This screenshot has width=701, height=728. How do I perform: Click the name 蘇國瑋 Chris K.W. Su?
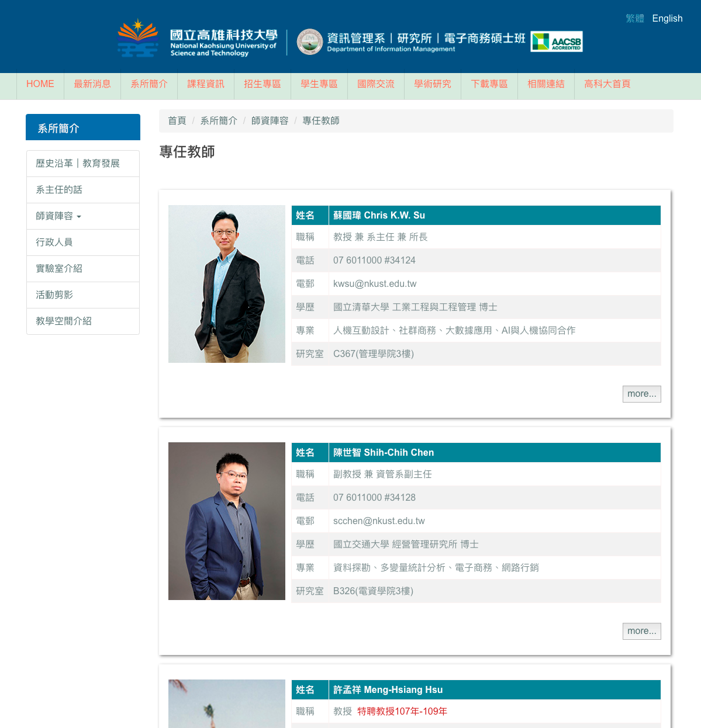pos(379,216)
